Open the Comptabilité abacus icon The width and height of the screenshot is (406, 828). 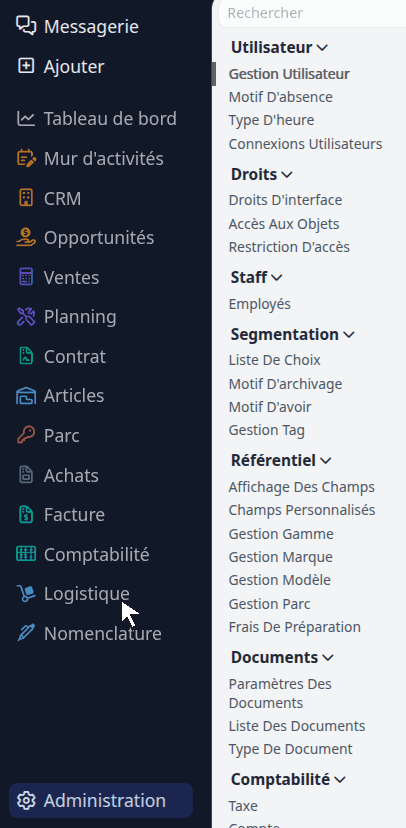click(26, 554)
